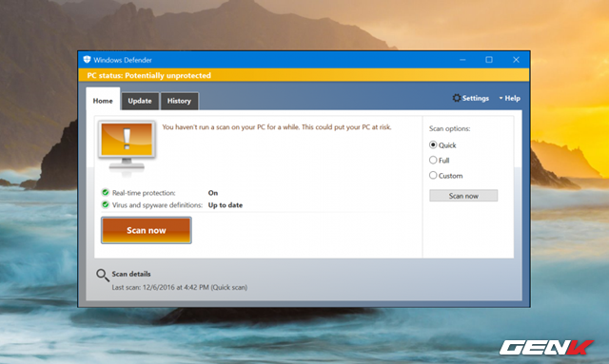
Task: Click the Real-time protection green checkmark
Action: coord(106,192)
